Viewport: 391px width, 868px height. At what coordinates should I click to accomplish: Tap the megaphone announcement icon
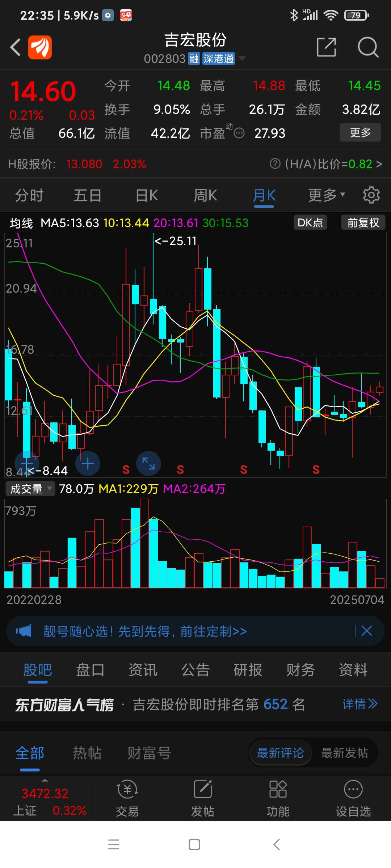pyautogui.click(x=24, y=631)
